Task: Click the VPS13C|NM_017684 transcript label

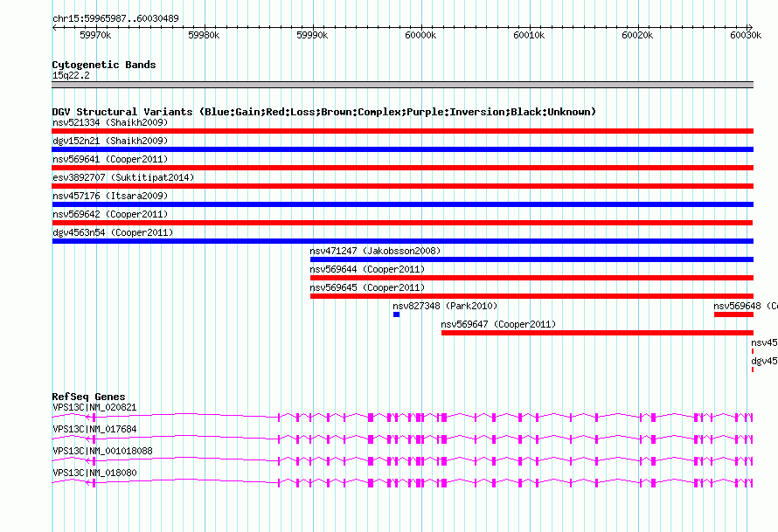Action: [94, 430]
